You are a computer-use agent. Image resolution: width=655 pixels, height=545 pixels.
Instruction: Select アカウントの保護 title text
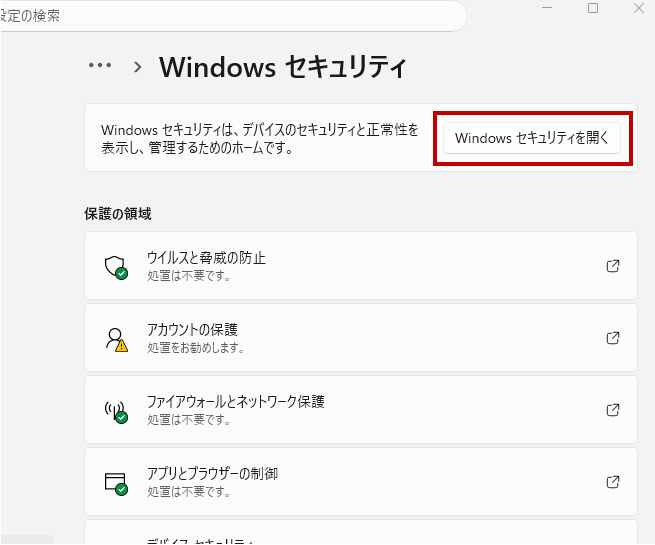pos(192,330)
